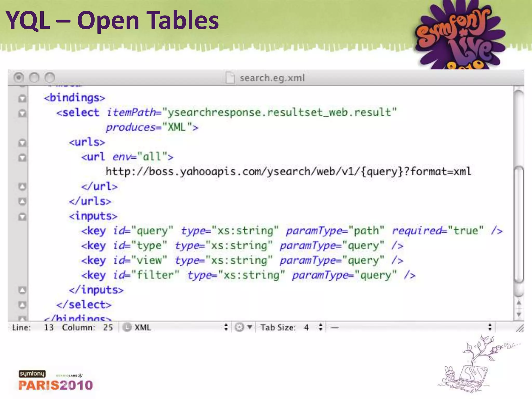This screenshot has width=532, height=399.
Task: Collapse the select tag fold arrow
Action: coord(22,113)
